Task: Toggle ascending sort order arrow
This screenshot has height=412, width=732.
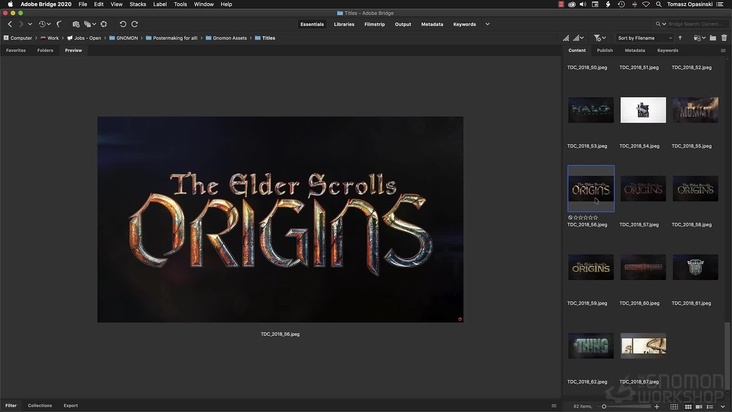Action: [x=680, y=38]
